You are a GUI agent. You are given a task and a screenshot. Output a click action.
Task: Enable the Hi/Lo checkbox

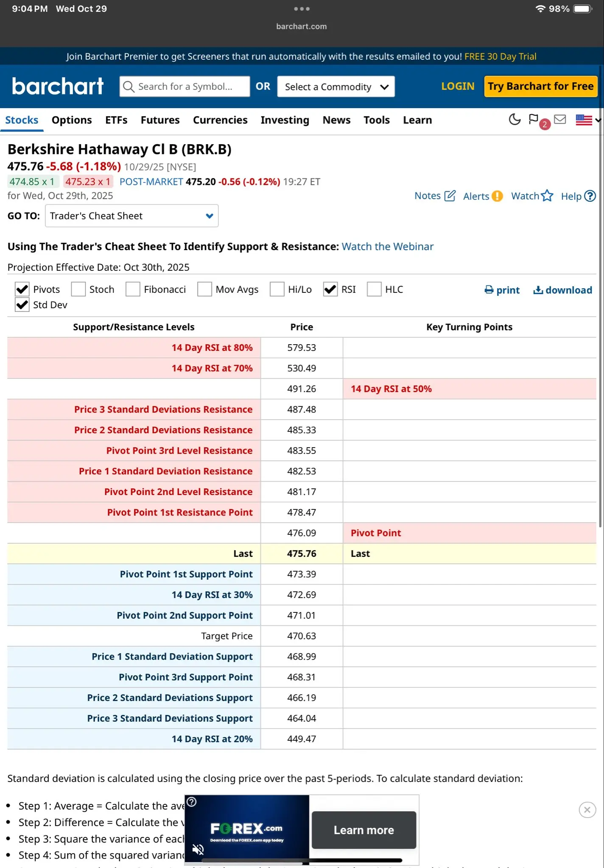[x=277, y=289]
